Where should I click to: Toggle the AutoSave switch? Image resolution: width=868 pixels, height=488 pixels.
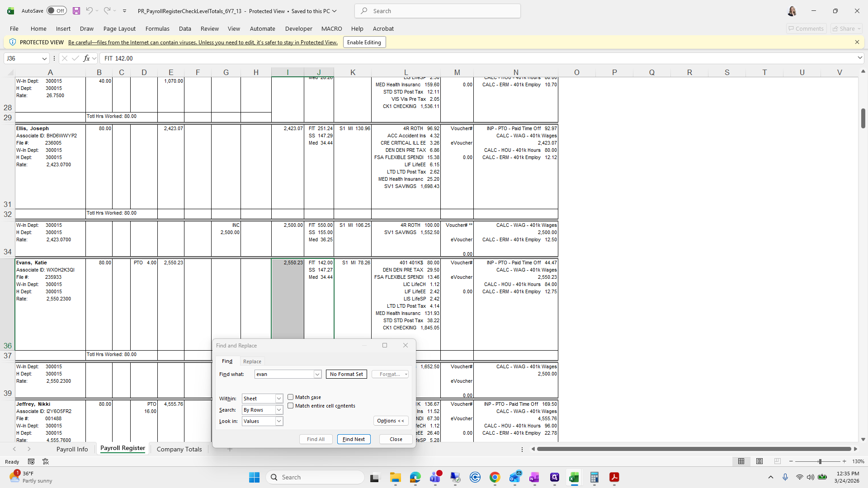pos(57,11)
